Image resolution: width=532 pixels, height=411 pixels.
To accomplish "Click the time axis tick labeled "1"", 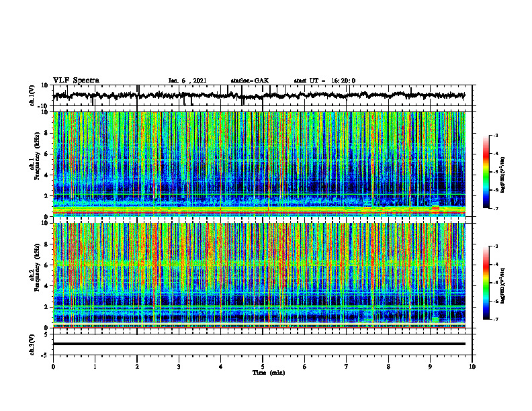I will click(x=95, y=367).
